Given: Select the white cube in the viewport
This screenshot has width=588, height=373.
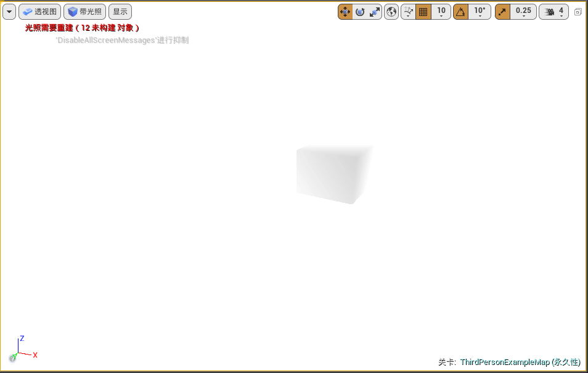Looking at the screenshot, I should point(333,174).
